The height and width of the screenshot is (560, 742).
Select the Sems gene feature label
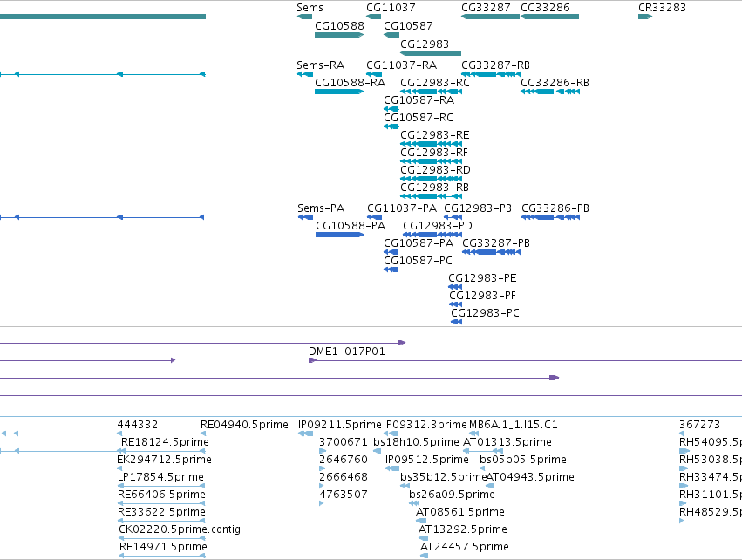310,8
